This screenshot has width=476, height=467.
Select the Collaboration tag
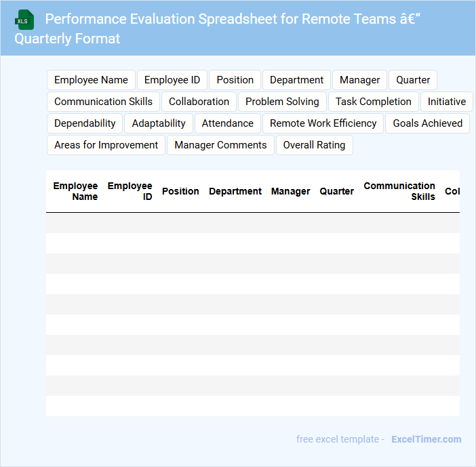pyautogui.click(x=199, y=102)
